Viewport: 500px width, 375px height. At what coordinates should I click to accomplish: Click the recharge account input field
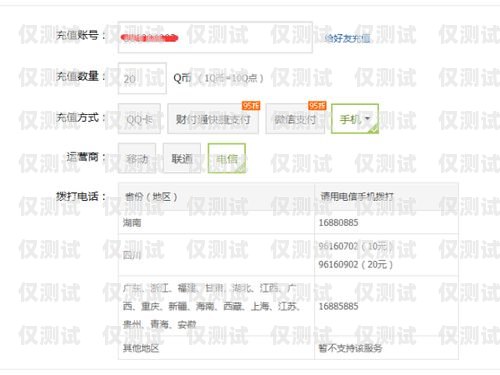coord(215,37)
